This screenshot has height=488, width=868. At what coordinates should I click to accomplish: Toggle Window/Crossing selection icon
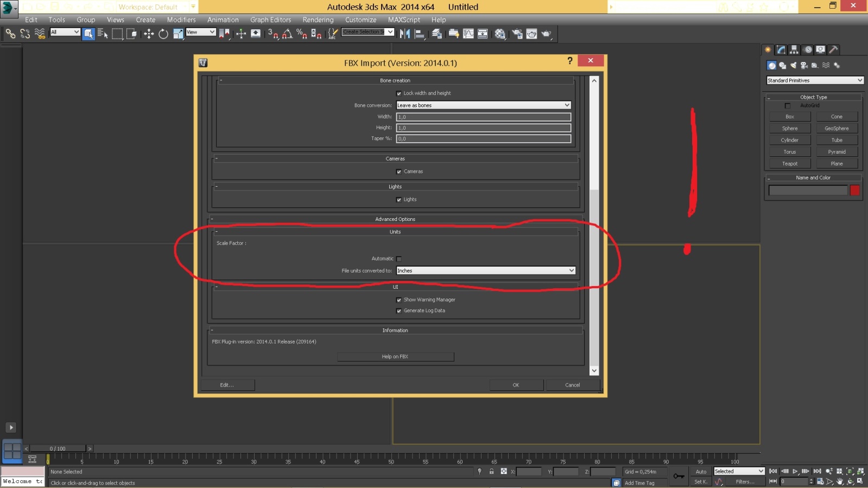click(132, 34)
